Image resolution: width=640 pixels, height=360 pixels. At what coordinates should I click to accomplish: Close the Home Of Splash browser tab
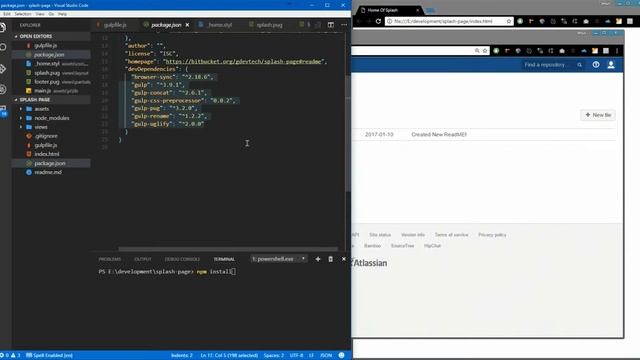417,10
